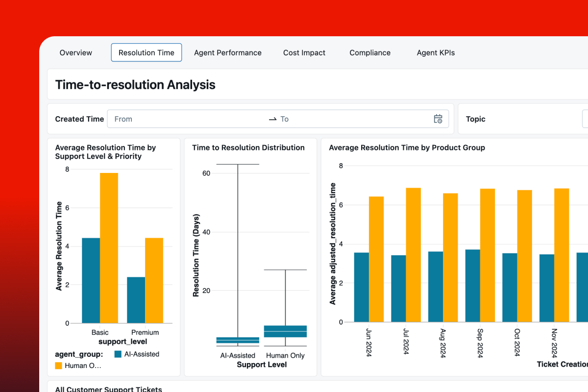This screenshot has height=392, width=588.
Task: Click the Premium AI-Assisted teal bar
Action: (136, 300)
